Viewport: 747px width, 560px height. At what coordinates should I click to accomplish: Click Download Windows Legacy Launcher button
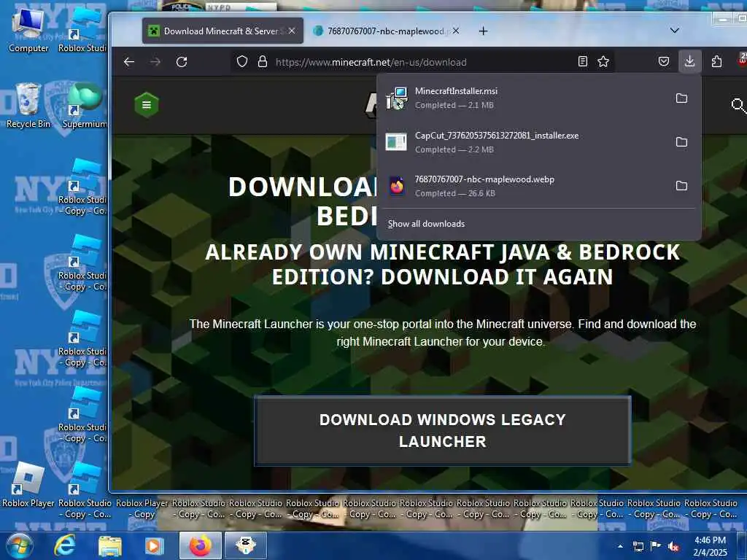point(443,430)
